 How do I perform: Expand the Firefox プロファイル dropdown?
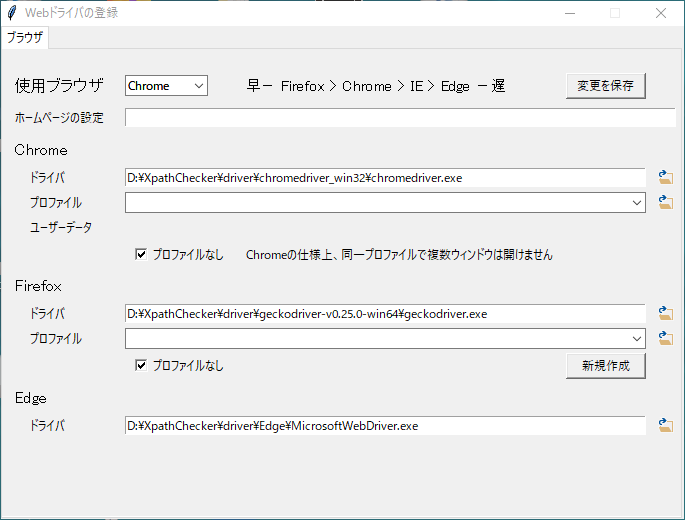click(x=385, y=339)
